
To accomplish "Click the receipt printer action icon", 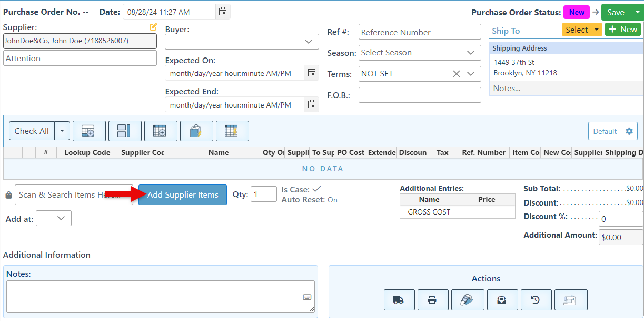I will (x=467, y=300).
